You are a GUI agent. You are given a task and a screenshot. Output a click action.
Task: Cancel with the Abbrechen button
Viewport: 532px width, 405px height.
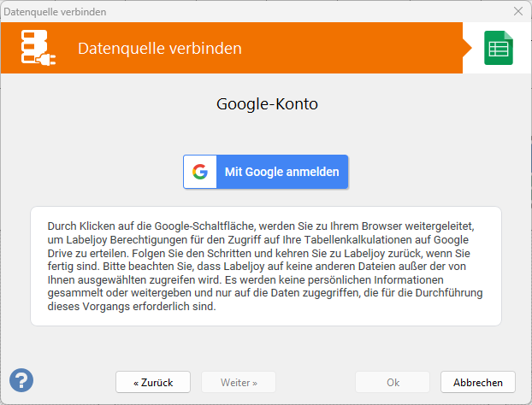[x=478, y=382]
